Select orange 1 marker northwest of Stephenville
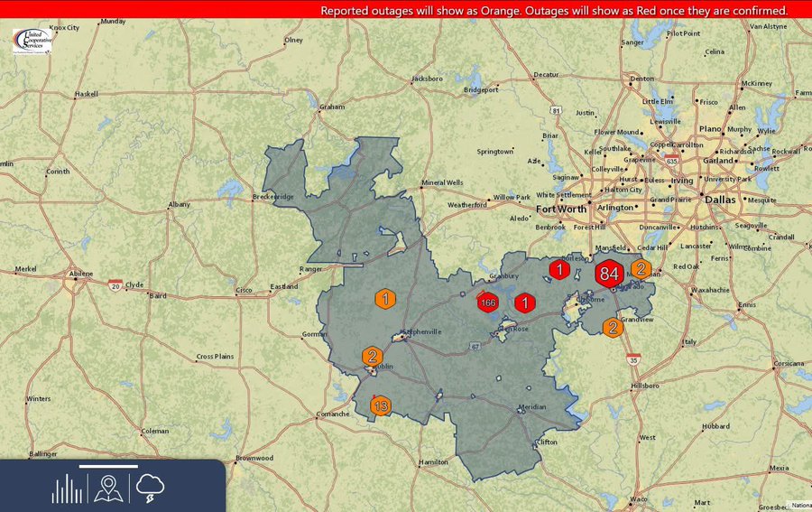This screenshot has width=812, height=512. coord(385,299)
